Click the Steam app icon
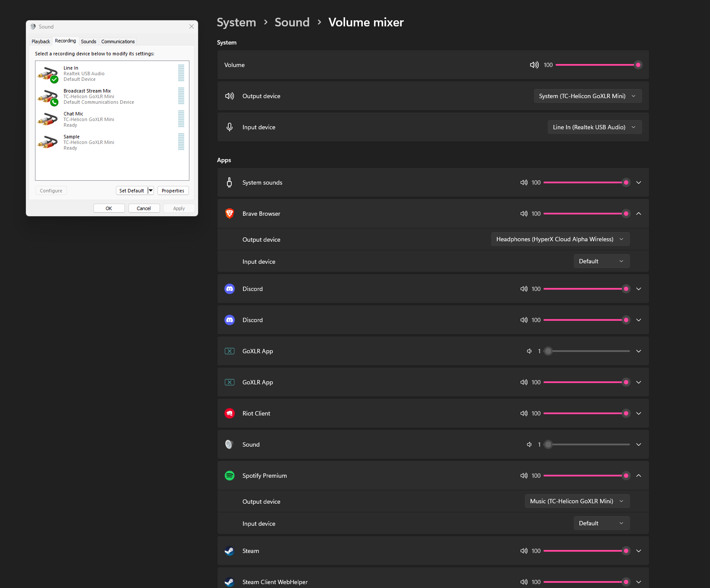The height and width of the screenshot is (588, 710). click(230, 551)
